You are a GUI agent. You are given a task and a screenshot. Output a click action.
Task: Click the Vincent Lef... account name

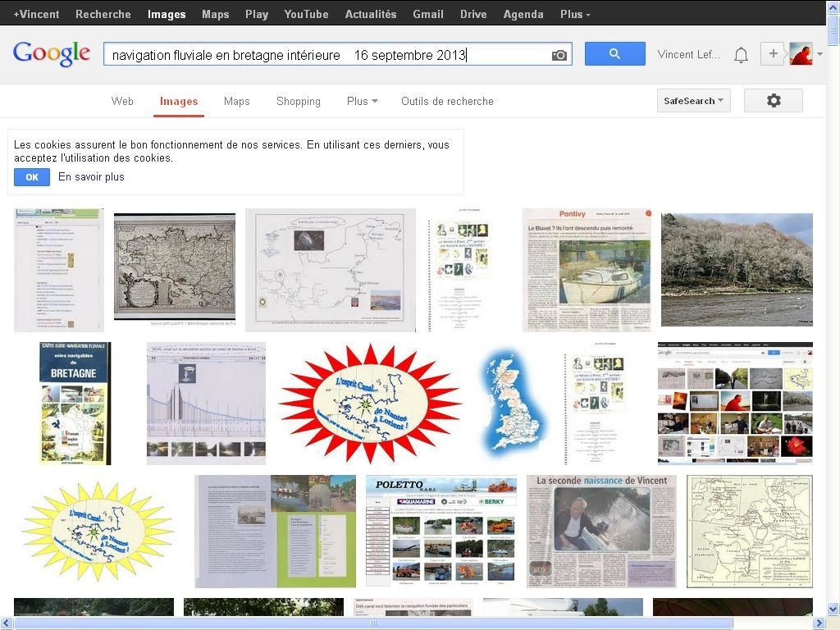tap(689, 54)
